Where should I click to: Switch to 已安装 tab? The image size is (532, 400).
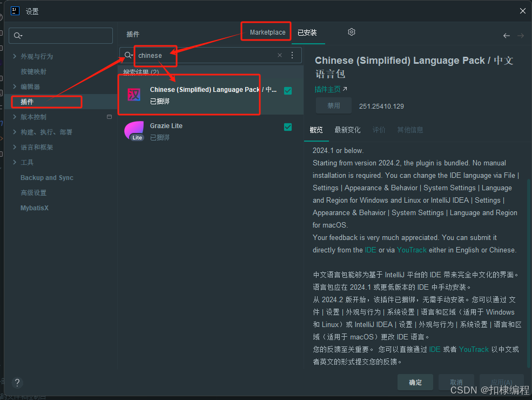click(307, 32)
